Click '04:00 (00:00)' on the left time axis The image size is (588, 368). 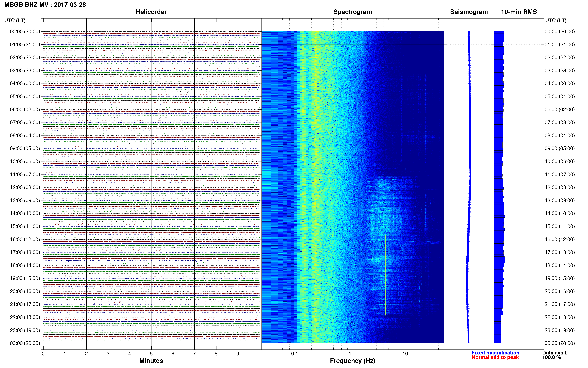coord(25,83)
